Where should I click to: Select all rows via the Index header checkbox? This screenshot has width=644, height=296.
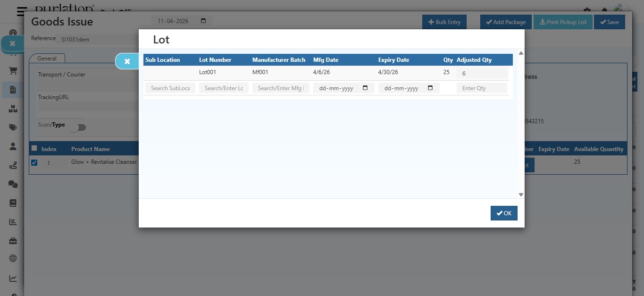pyautogui.click(x=34, y=148)
